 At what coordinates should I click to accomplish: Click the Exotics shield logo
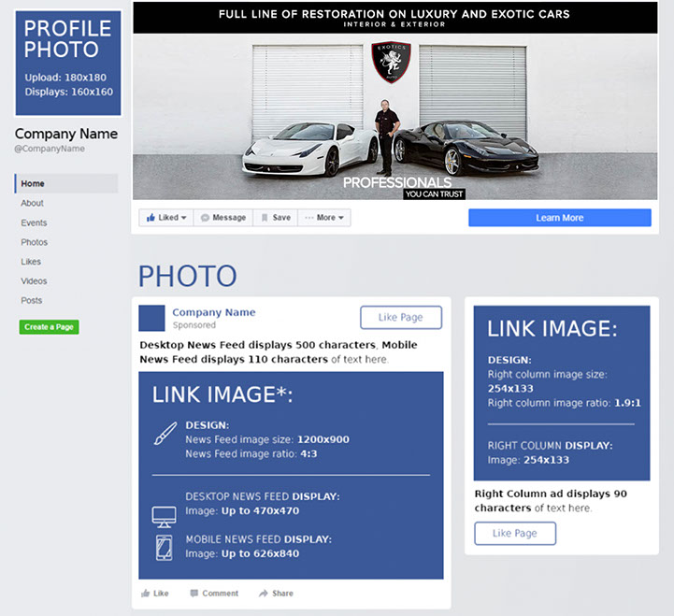pos(391,63)
